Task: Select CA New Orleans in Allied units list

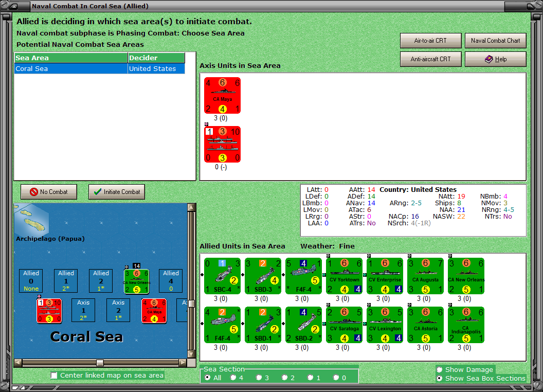Action: point(466,276)
